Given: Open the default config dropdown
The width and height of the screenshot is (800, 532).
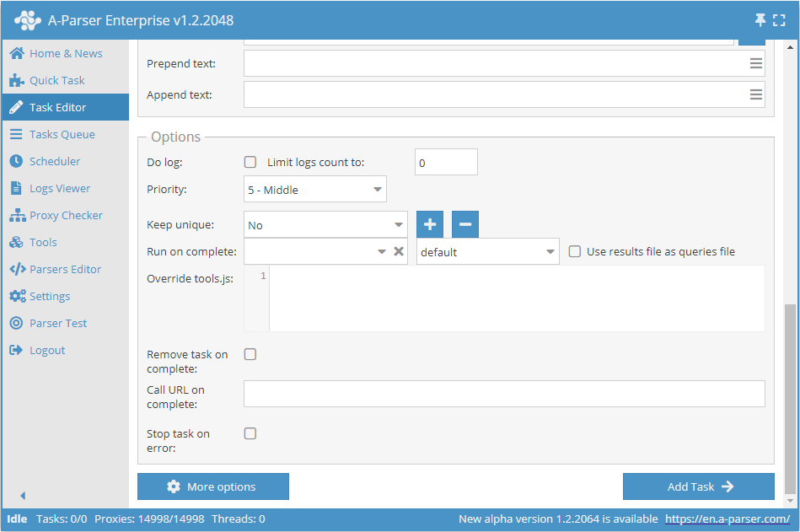Looking at the screenshot, I should [487, 251].
